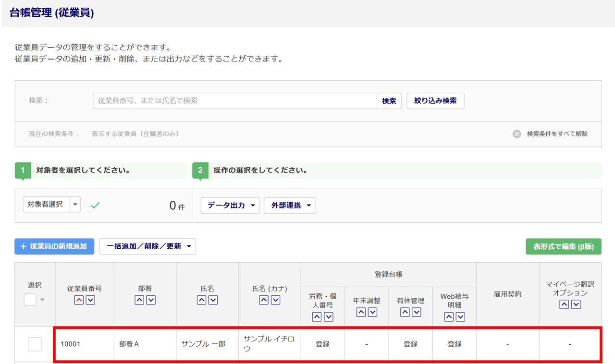Sort 氏名 (カナ) column ascending
Image resolution: width=615 pixels, height=364 pixels.
click(x=264, y=300)
